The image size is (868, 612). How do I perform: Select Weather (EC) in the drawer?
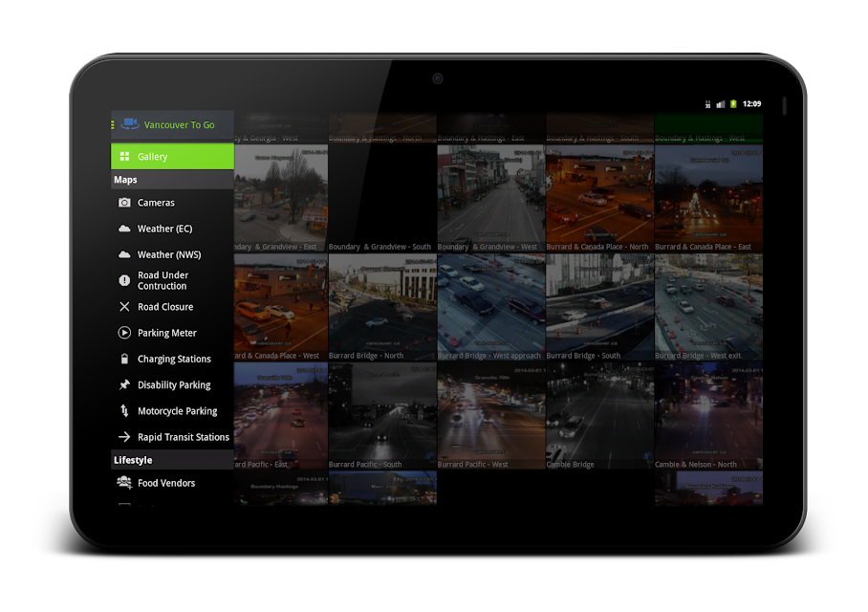(x=172, y=229)
